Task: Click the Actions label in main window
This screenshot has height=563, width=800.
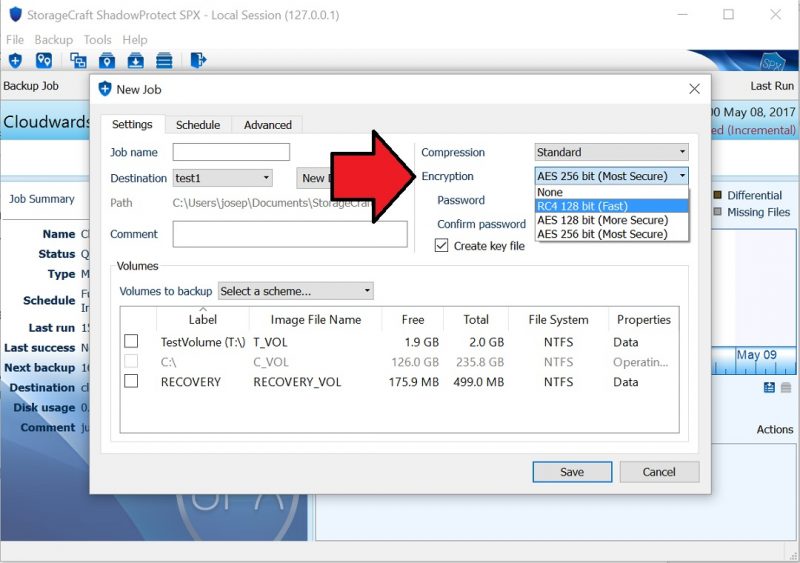Action: coord(774,429)
